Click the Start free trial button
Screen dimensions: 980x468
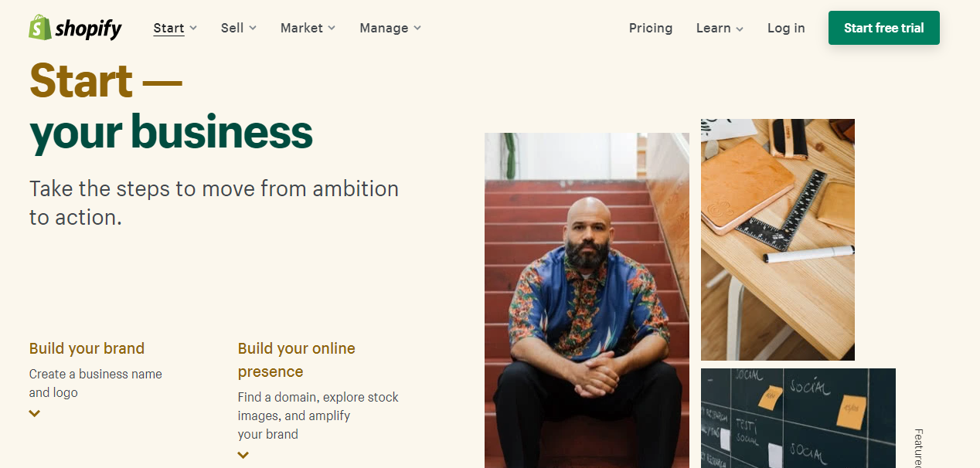tap(883, 27)
